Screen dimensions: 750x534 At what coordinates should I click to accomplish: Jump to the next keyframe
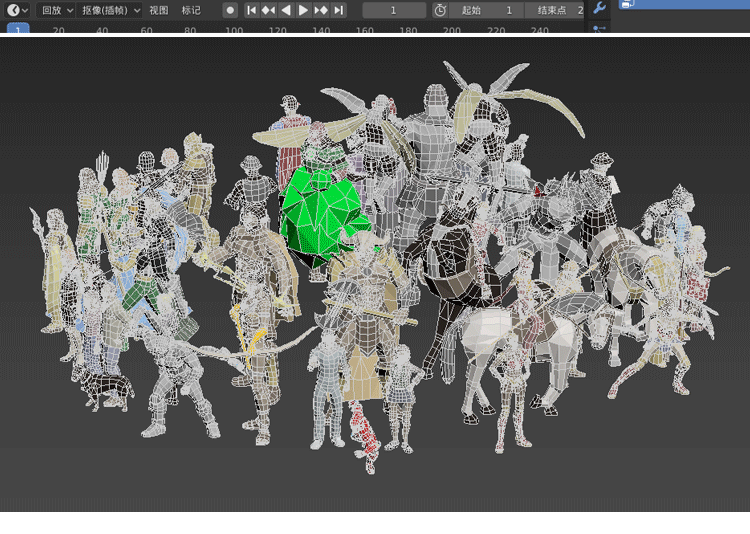pos(321,10)
